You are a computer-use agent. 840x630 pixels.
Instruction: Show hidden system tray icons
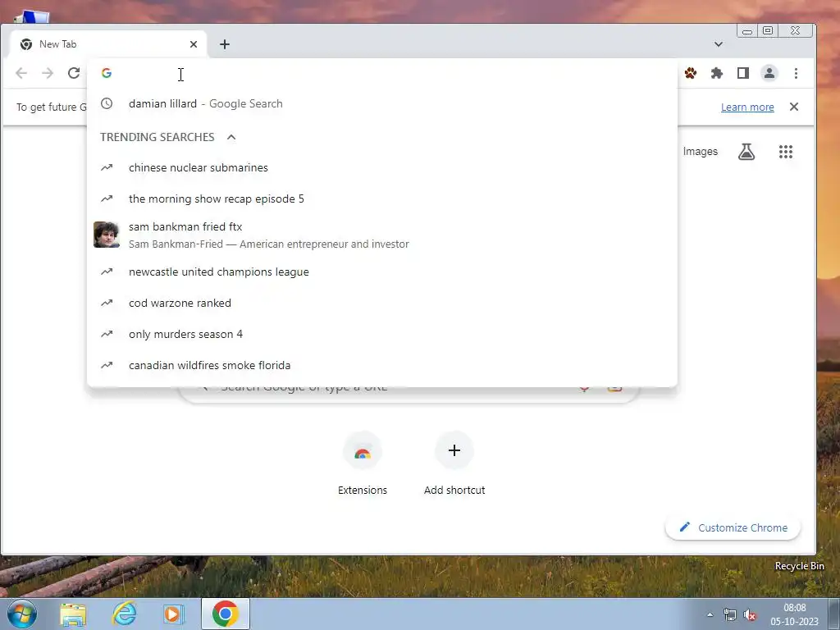click(x=710, y=614)
